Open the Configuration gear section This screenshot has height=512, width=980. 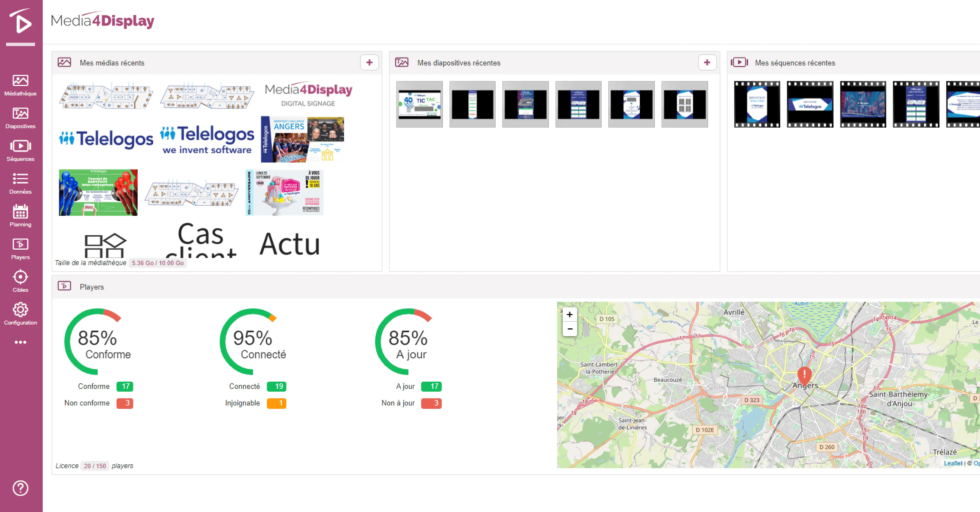[21, 314]
